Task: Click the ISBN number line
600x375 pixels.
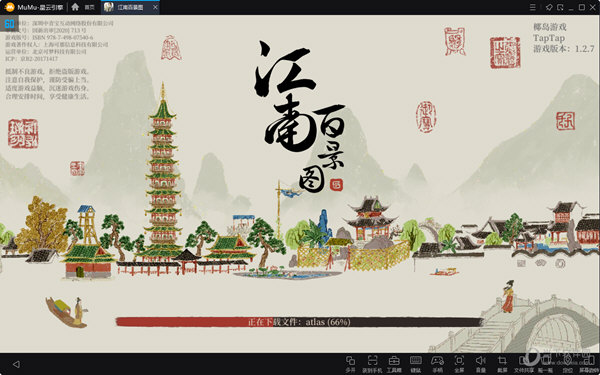Action: (x=49, y=38)
